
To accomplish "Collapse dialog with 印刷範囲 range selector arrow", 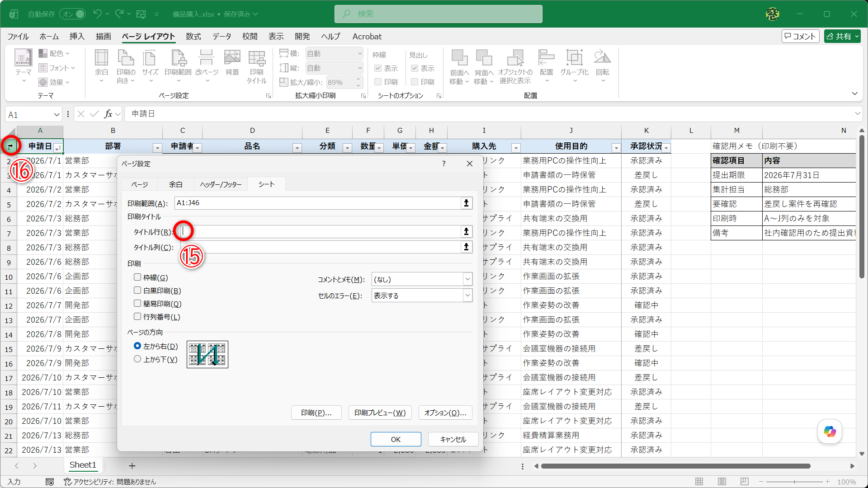I will click(x=466, y=203).
